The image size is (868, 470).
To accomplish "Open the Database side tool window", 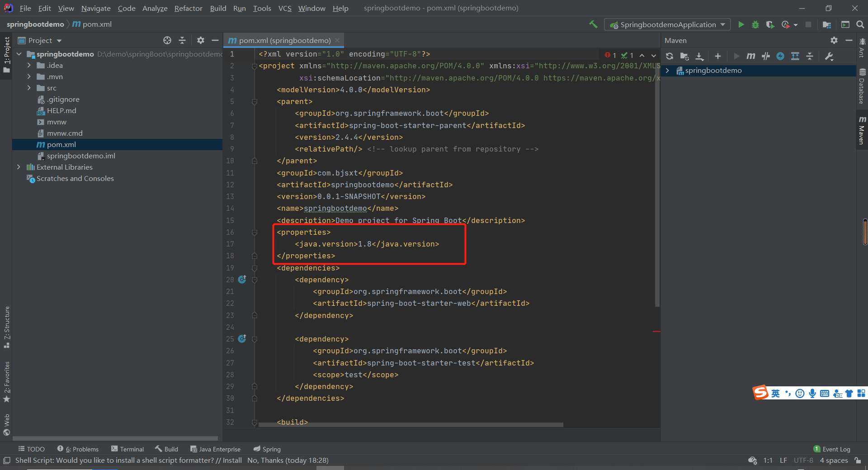I will [862, 86].
